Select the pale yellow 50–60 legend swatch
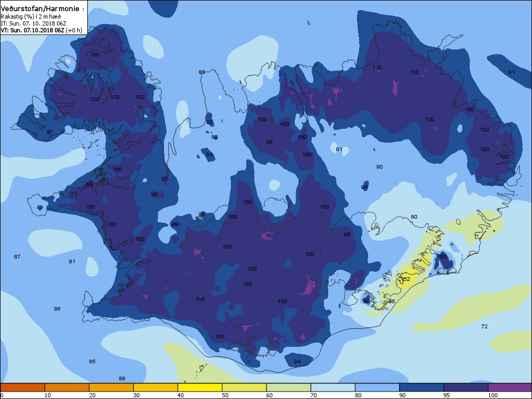 pyautogui.click(x=244, y=387)
